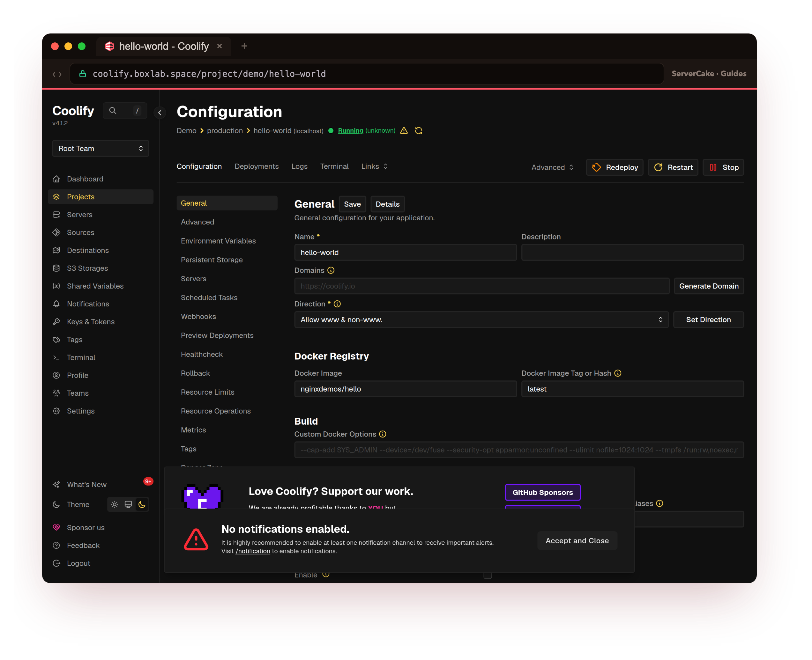Viewport: 812px width, 660px height.
Task: Click the warning triangle beside Running status
Action: pyautogui.click(x=404, y=130)
